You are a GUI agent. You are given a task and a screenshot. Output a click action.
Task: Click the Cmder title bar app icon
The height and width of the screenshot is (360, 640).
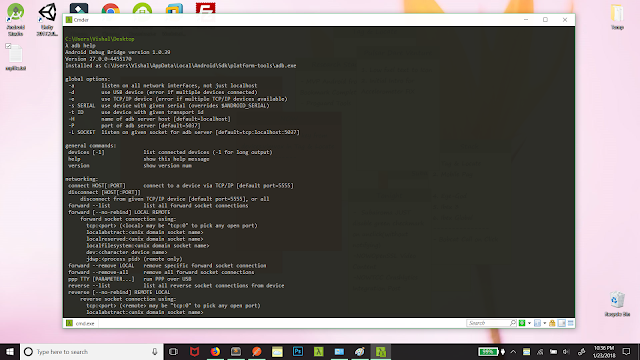tap(69, 20)
